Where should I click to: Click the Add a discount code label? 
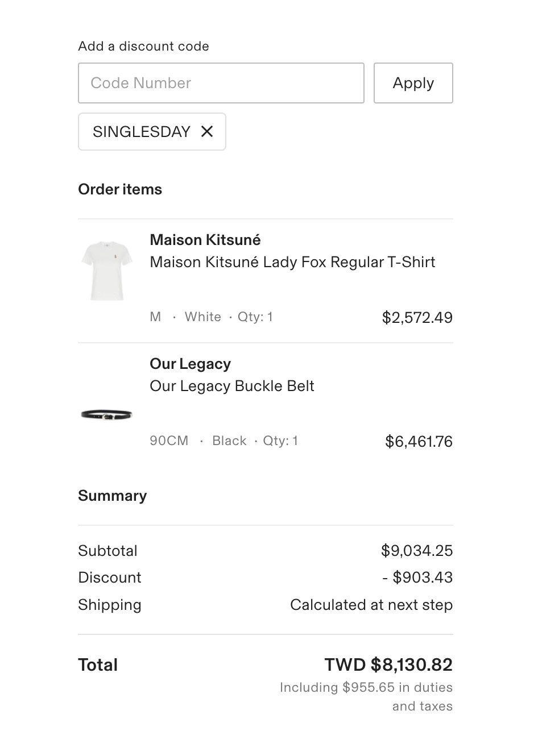143,46
